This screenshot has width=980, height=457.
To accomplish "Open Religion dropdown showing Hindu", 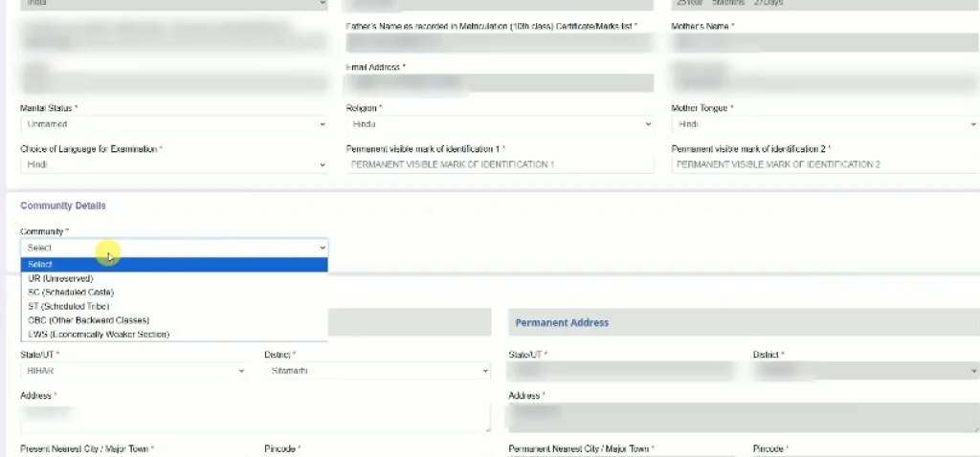I will (500, 124).
